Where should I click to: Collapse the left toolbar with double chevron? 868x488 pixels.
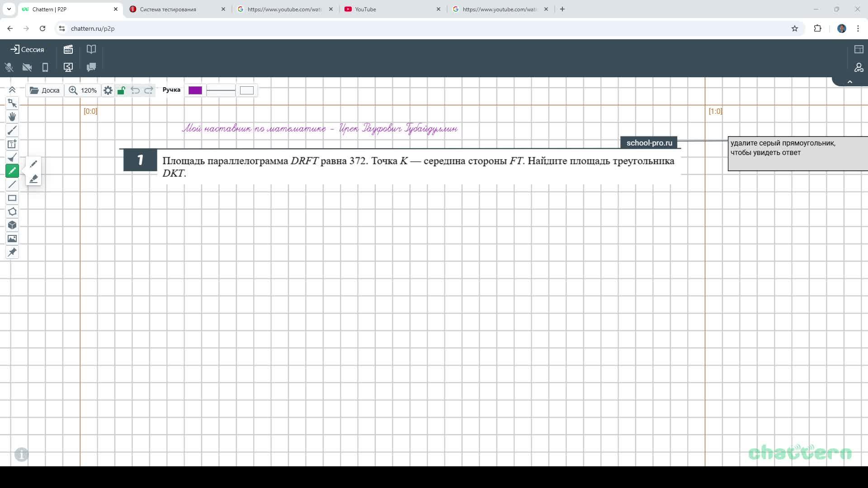tap(12, 90)
